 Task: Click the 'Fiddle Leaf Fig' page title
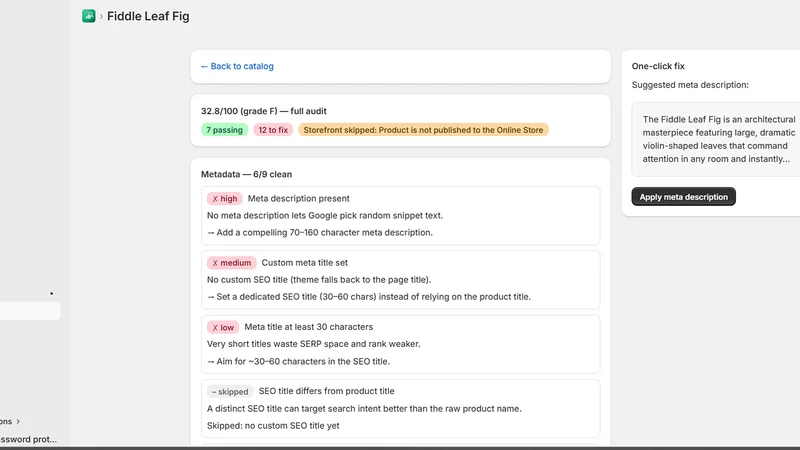tap(148, 16)
